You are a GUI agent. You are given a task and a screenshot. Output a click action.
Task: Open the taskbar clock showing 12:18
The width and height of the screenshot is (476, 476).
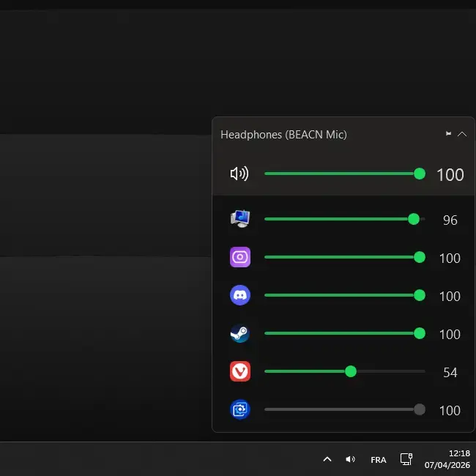[x=447, y=459]
